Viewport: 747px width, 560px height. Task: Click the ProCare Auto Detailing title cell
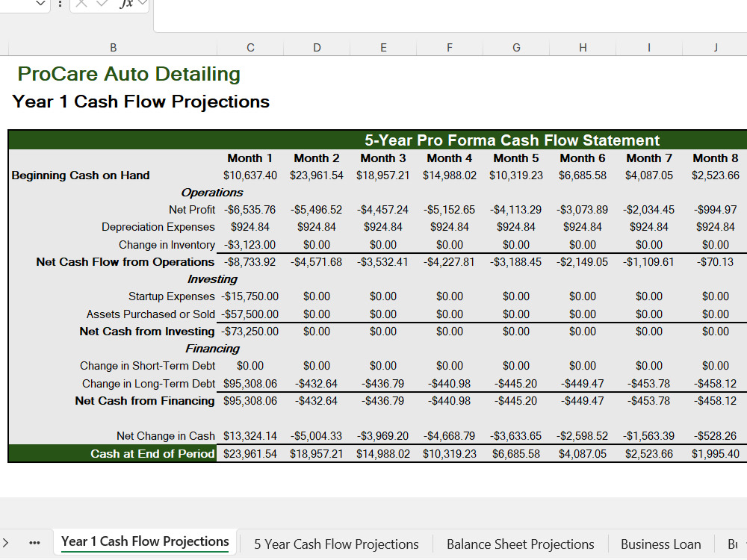click(128, 74)
